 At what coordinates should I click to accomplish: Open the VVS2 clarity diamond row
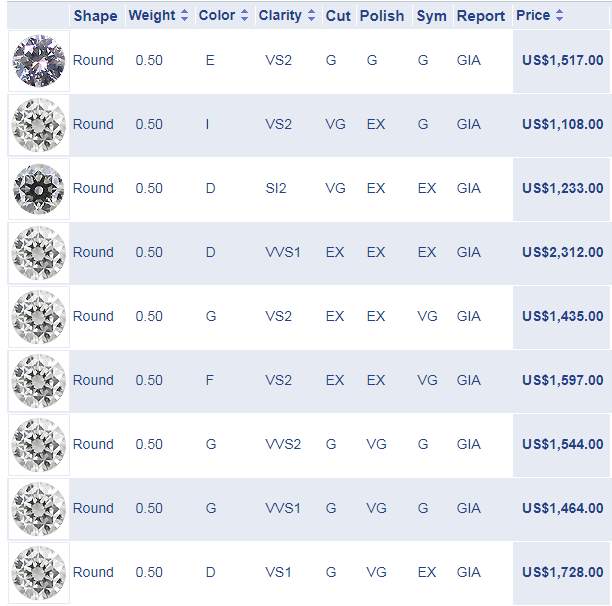[308, 445]
